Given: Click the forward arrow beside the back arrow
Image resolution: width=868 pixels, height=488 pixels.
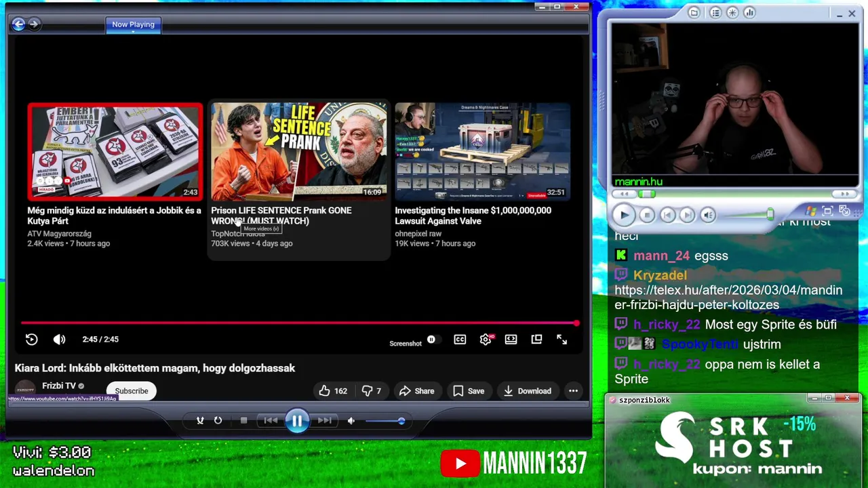Looking at the screenshot, I should 34,24.
